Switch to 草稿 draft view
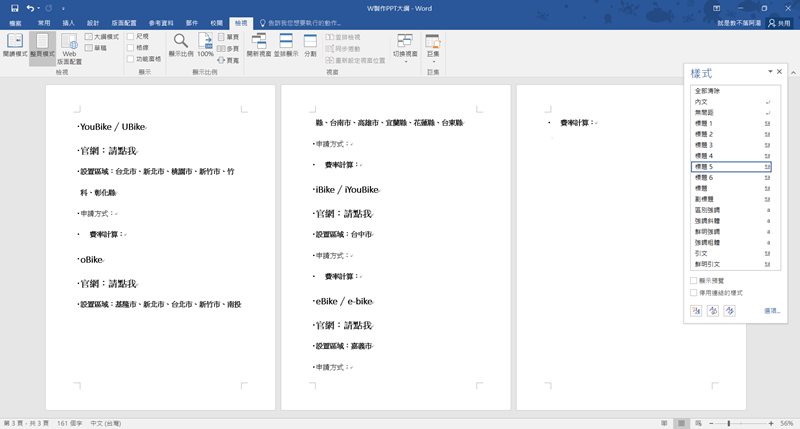The width and height of the screenshot is (800, 429). pos(96,48)
